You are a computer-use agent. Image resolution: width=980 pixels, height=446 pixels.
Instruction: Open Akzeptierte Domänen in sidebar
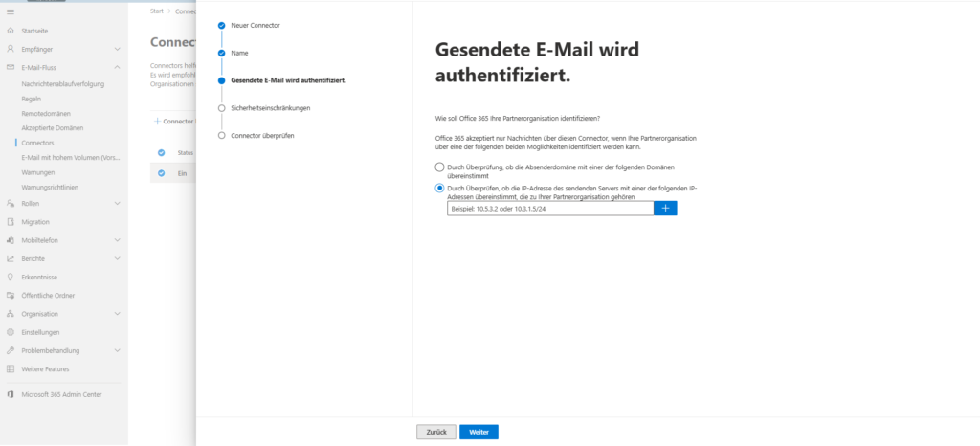(x=53, y=128)
